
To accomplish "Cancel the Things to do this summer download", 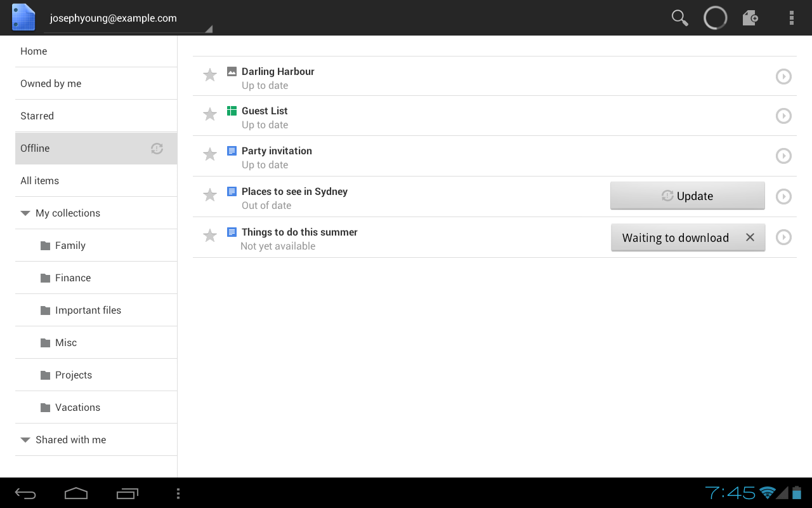I will 750,237.
